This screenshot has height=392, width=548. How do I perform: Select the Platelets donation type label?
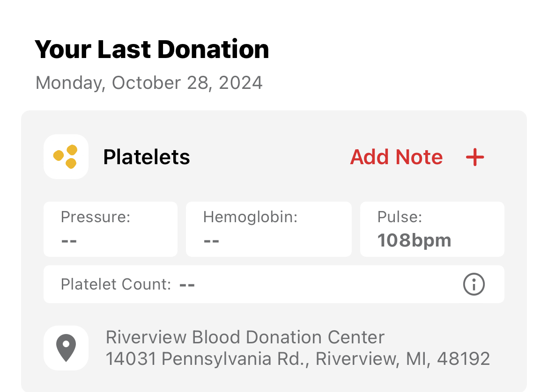coord(147,157)
